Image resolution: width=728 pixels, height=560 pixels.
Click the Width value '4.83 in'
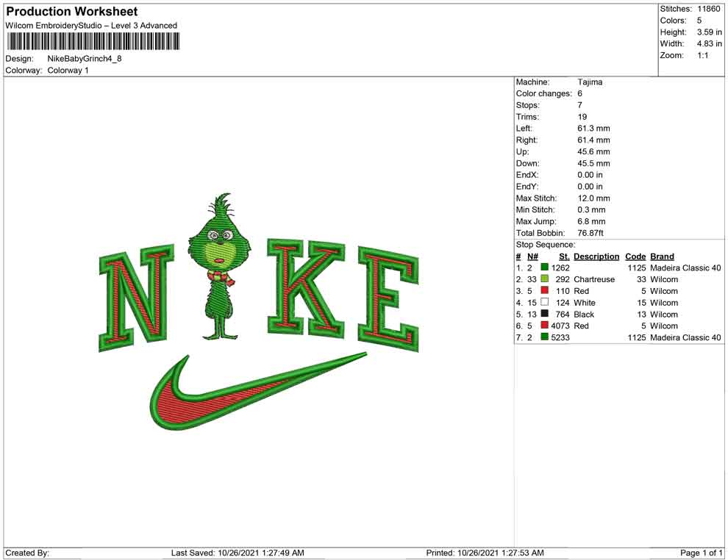[x=709, y=43]
